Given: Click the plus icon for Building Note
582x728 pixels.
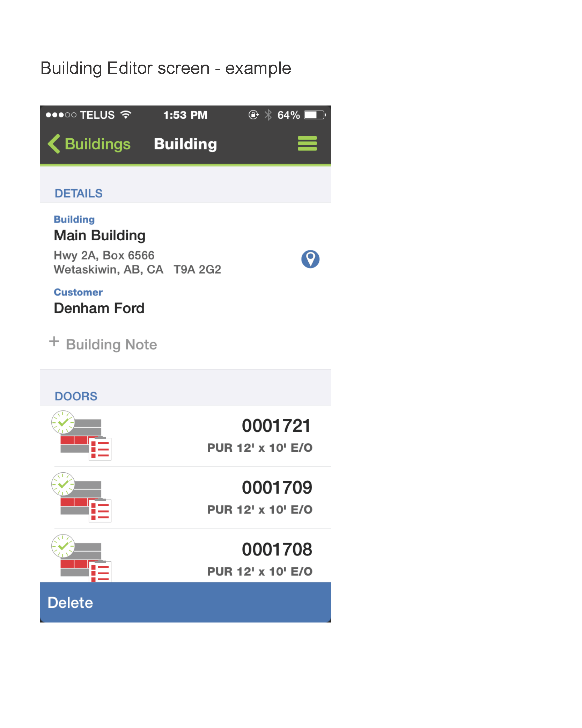Looking at the screenshot, I should 54,342.
